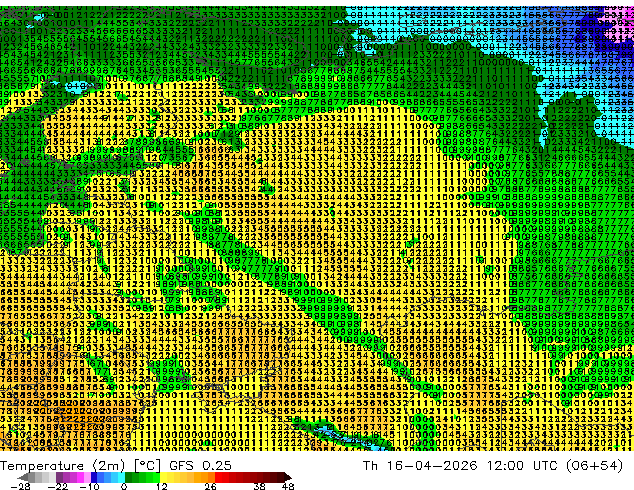Viewport: 634px width, 490px height.
Task: Click the '26' legend value
Action: click(210, 486)
